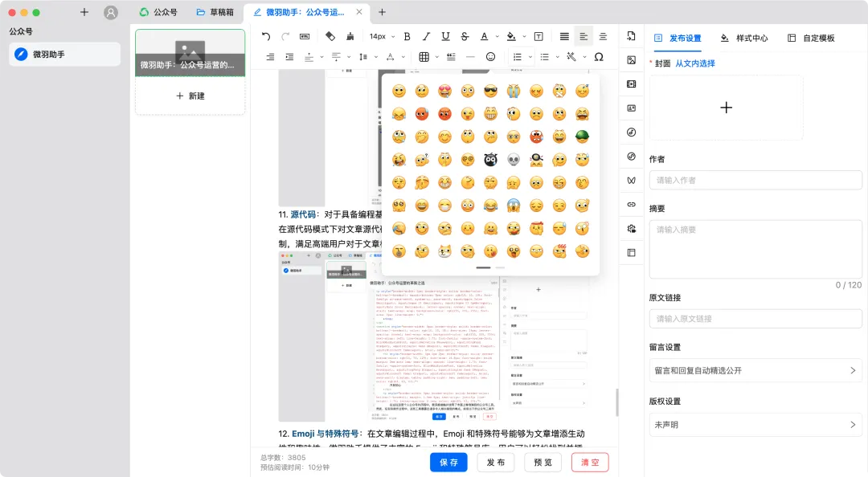Screen dimensions: 868x477
Task: Click the music note audio icon
Action: (x=631, y=132)
